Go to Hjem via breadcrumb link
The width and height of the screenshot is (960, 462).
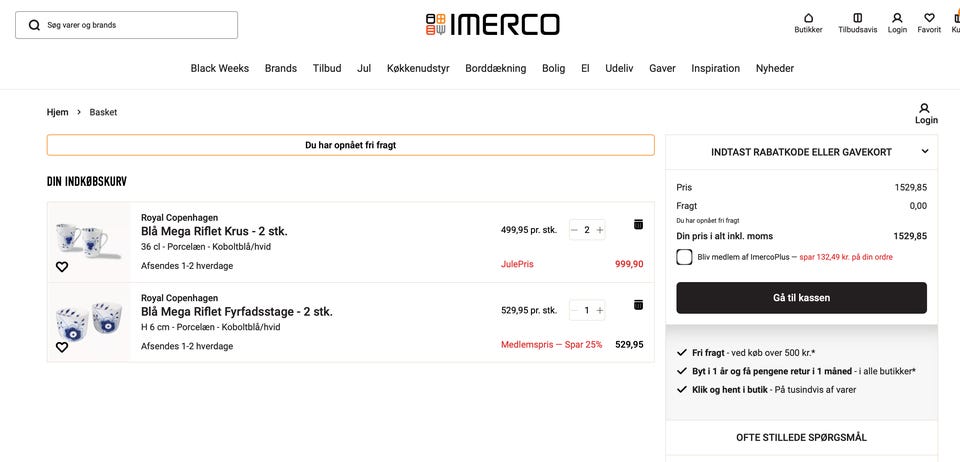click(x=58, y=112)
